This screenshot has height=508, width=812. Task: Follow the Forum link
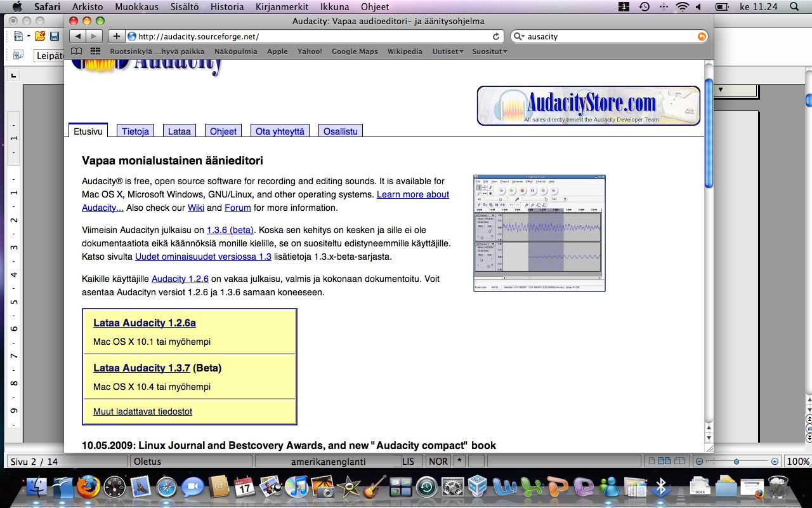(238, 208)
